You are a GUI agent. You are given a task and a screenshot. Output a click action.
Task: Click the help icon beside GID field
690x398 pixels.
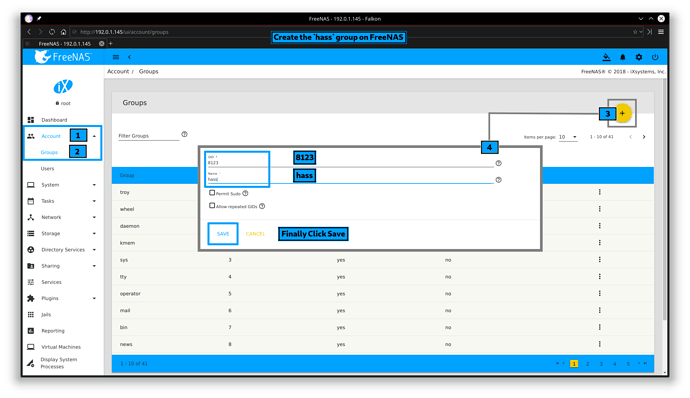[x=498, y=163]
